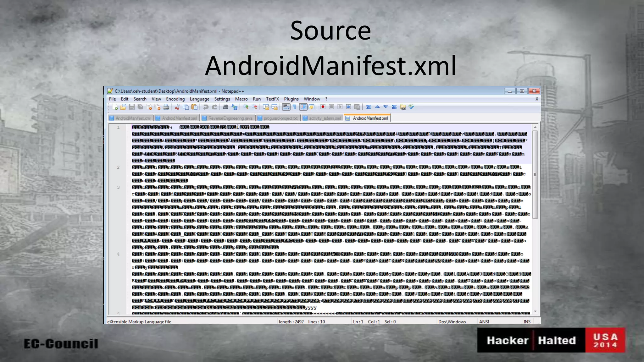Undo the last action via toolbar arrow

[206, 107]
